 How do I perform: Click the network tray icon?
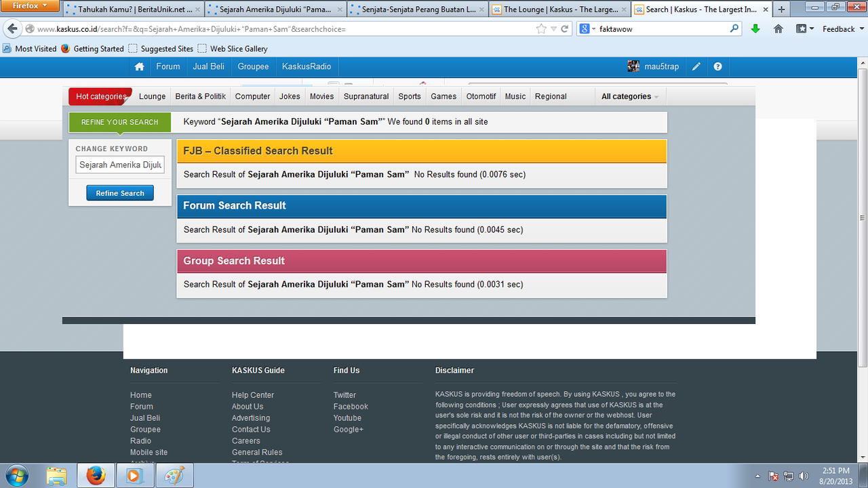click(x=789, y=476)
